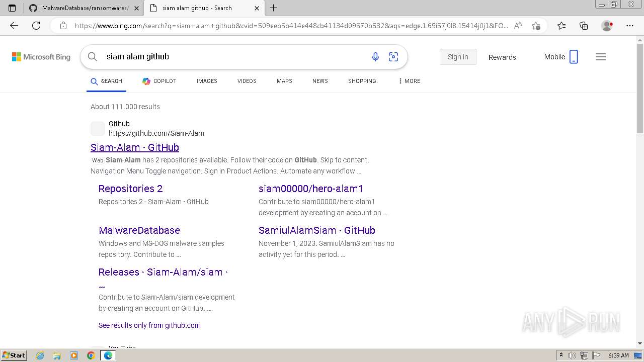
Task: Open the Action Center flag icon
Action: (x=596, y=355)
